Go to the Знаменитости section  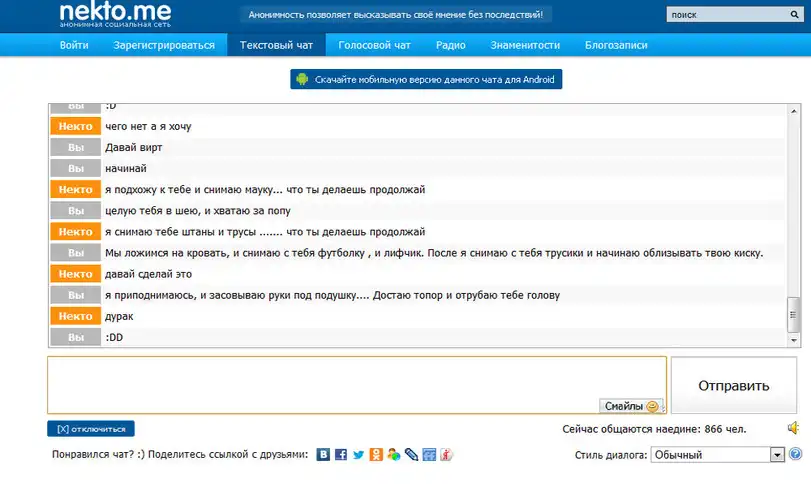(525, 45)
